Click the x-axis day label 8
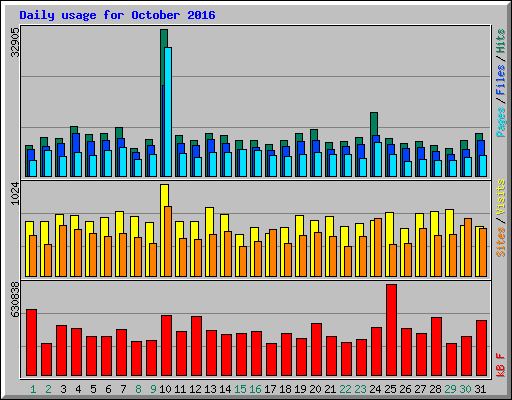The image size is (512, 400). pos(138,389)
